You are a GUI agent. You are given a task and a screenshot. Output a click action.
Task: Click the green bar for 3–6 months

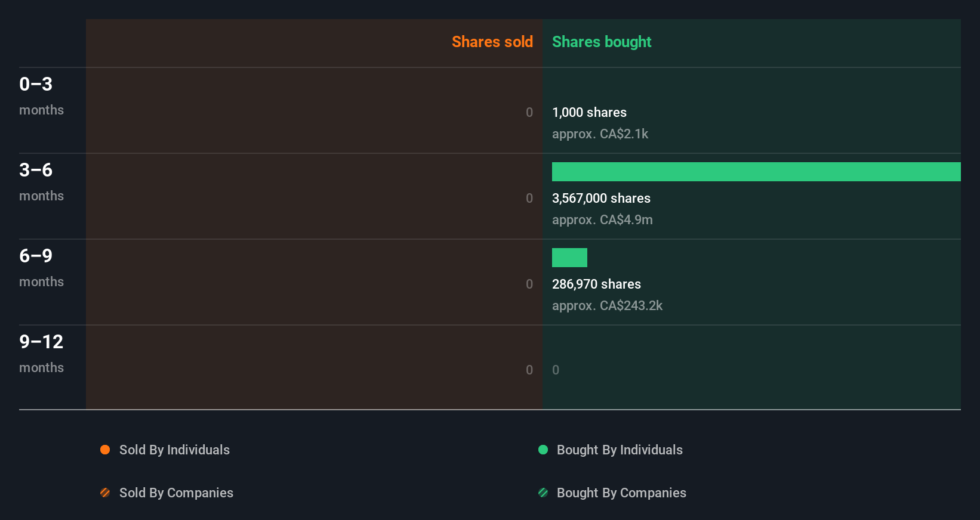(x=756, y=172)
